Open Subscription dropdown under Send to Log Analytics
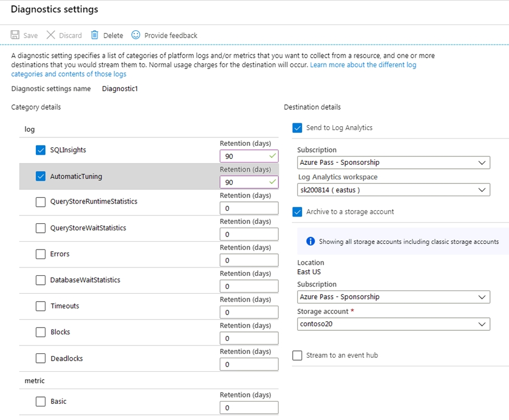Screen dimensions: 509x420 click(394, 163)
